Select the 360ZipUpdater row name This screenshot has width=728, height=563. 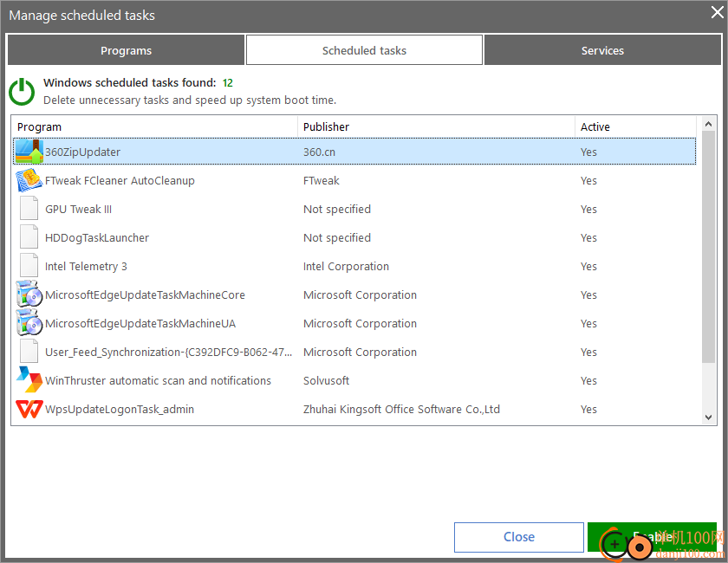tap(82, 152)
